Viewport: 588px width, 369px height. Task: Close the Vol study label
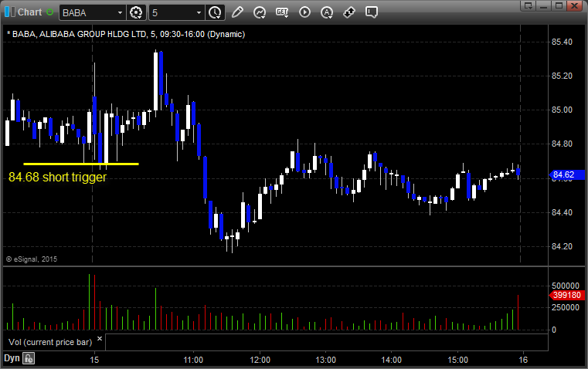(x=100, y=339)
